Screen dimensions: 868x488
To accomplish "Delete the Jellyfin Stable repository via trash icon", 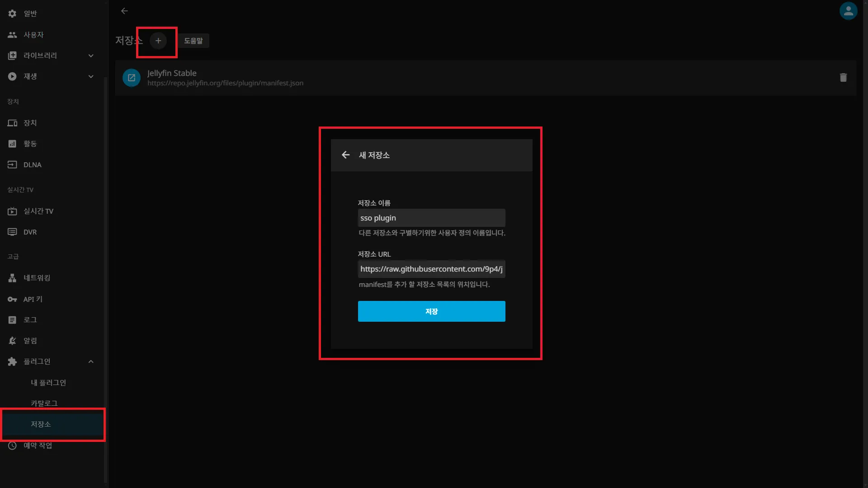I will coord(843,77).
